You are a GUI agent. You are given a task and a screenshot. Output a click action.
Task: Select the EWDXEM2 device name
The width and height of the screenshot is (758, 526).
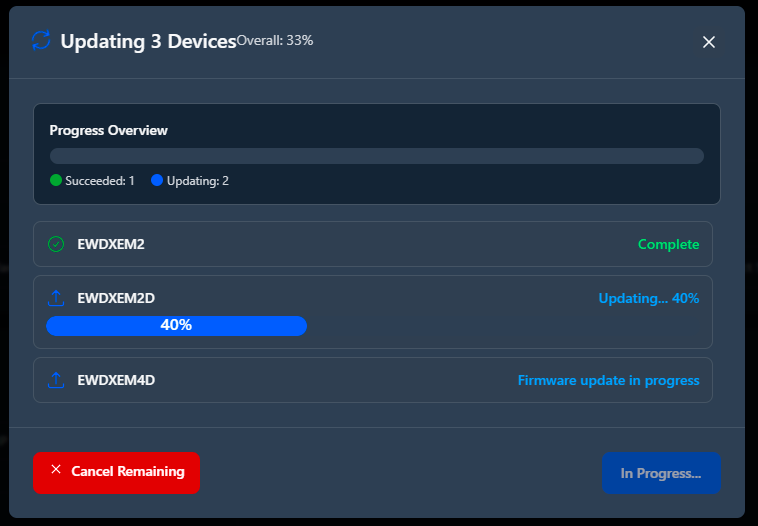[x=111, y=244]
